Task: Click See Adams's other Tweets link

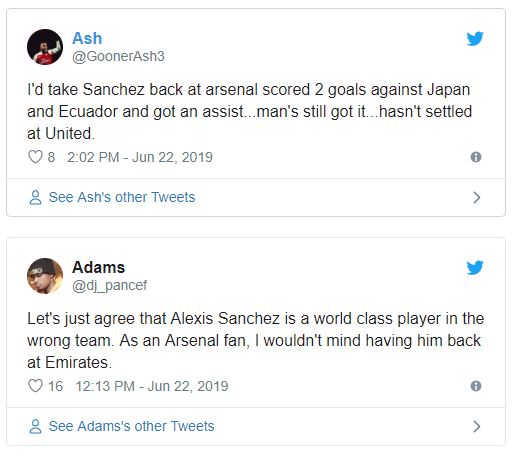Action: [x=132, y=426]
